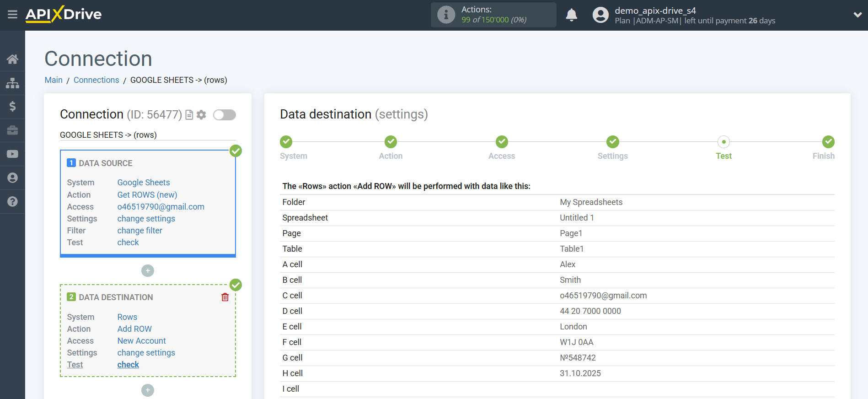The width and height of the screenshot is (868, 399).
Task: Click change filter link
Action: pyautogui.click(x=140, y=231)
